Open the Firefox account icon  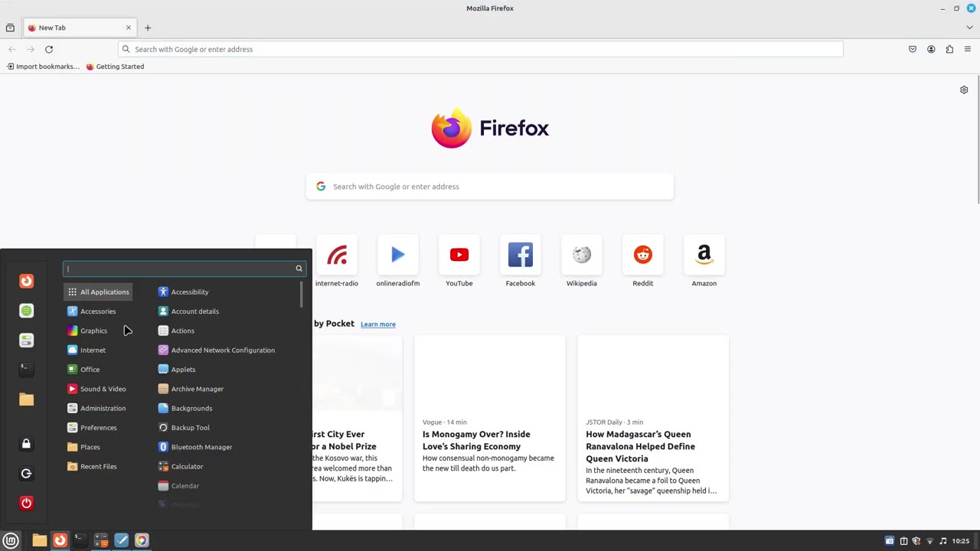[931, 49]
